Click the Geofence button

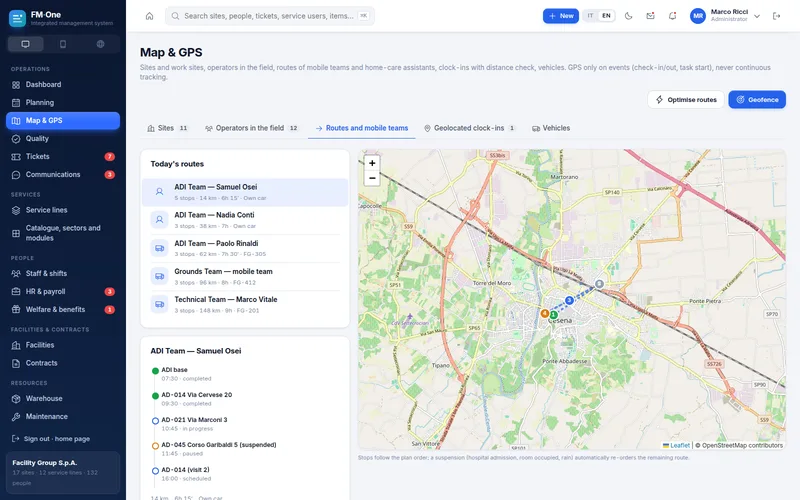(x=757, y=99)
